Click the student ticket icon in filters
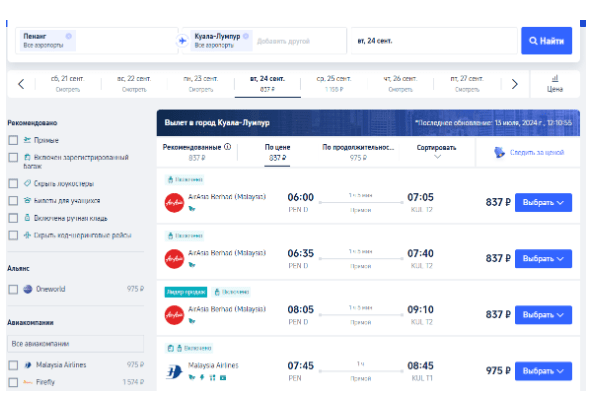This screenshot has height=396, width=597. click(x=27, y=200)
